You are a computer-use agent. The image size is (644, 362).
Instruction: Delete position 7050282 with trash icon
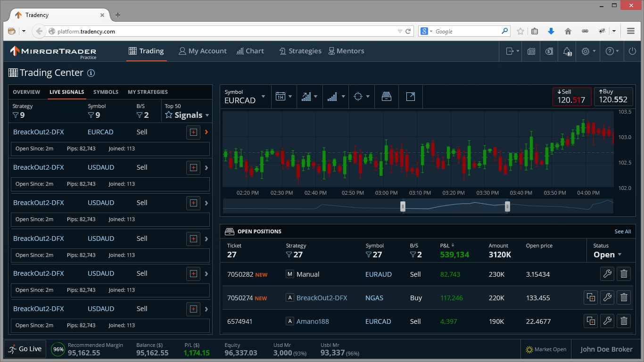(x=624, y=274)
